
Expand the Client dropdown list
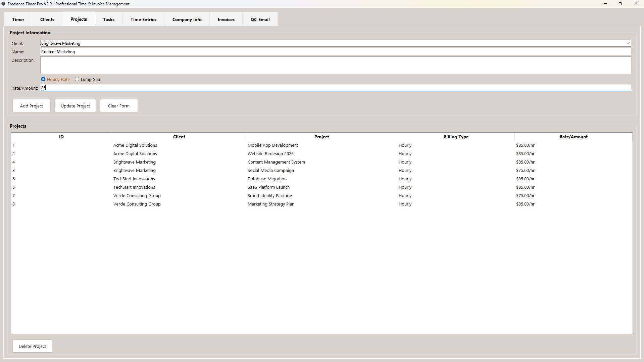628,43
